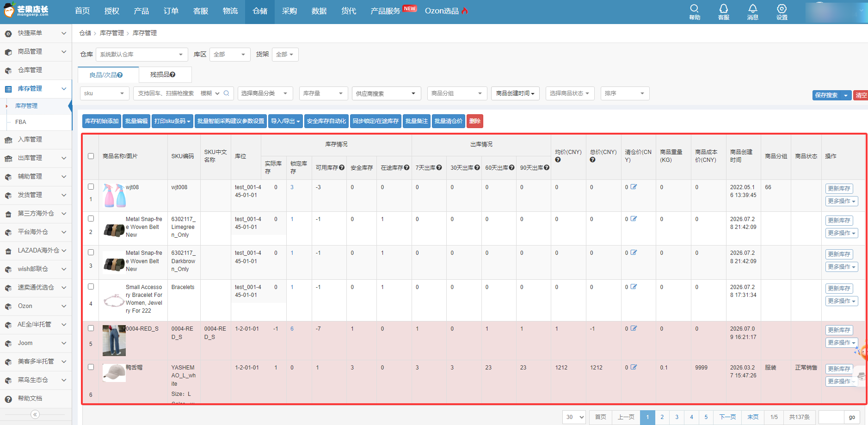868x425 pixels.
Task: Select the 鸭舌帽 row checkbox
Action: click(91, 367)
